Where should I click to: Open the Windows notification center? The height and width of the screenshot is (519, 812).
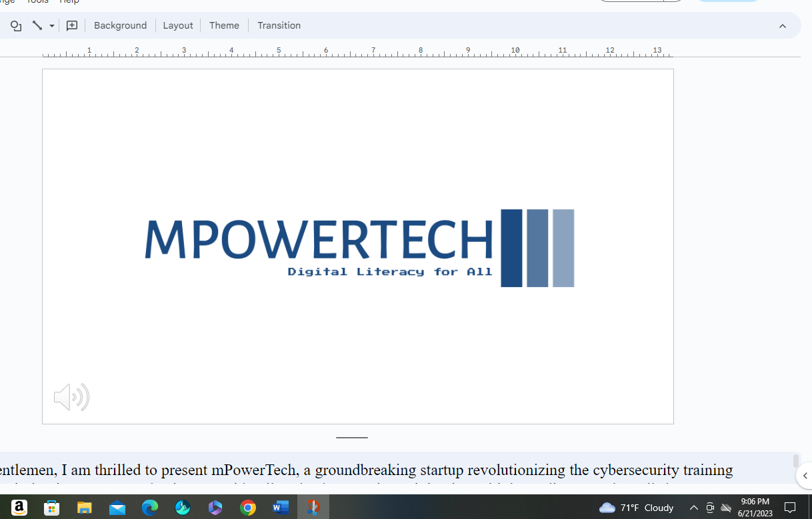coord(790,508)
